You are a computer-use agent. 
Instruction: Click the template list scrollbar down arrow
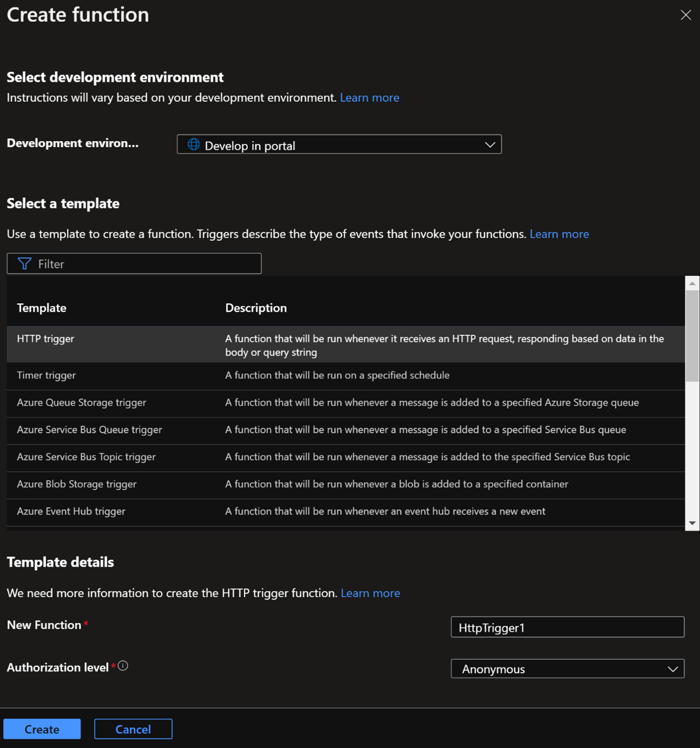pos(692,523)
